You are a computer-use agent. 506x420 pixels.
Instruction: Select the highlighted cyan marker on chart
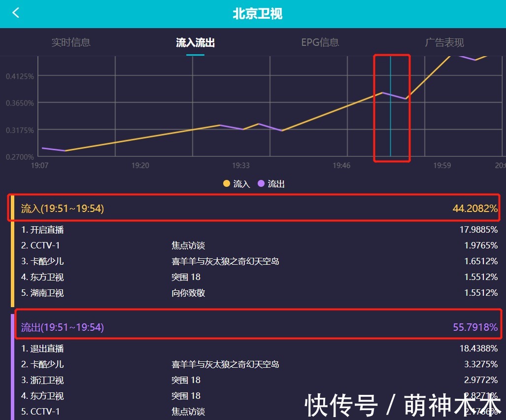[x=392, y=107]
